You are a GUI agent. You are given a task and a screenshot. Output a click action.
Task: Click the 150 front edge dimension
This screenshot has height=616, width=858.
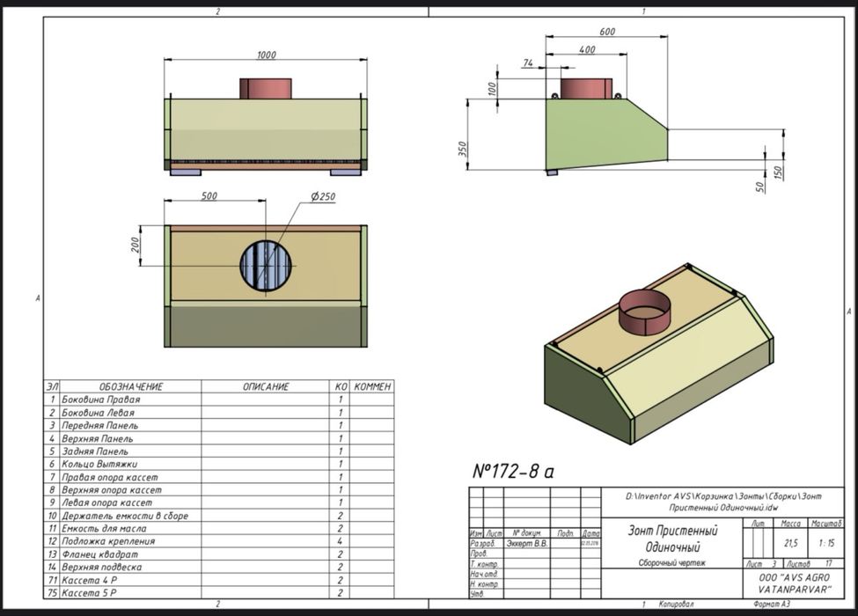[x=778, y=172]
